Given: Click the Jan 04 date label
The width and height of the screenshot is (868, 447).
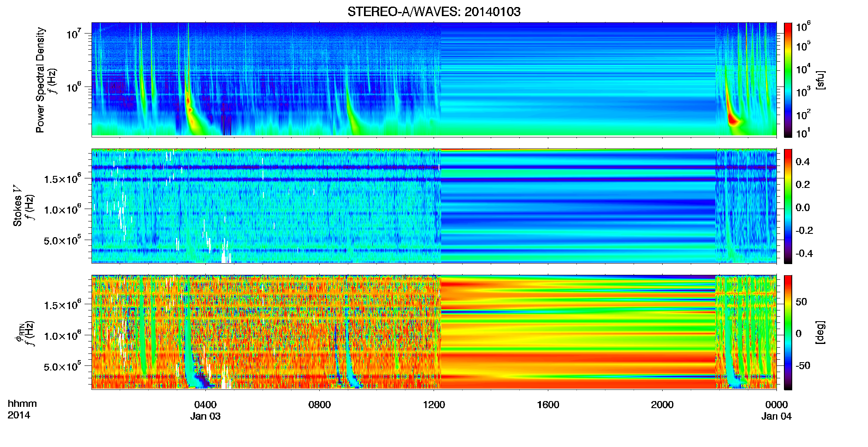Looking at the screenshot, I should 776,416.
